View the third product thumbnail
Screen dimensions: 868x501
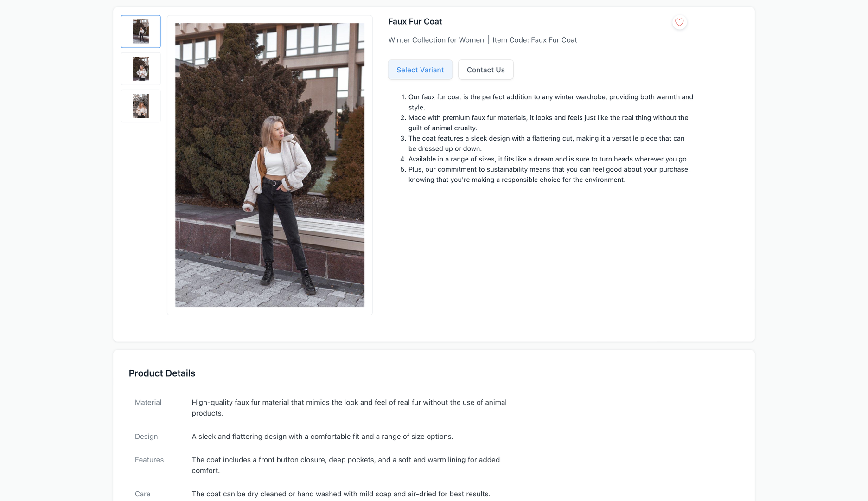coord(141,106)
